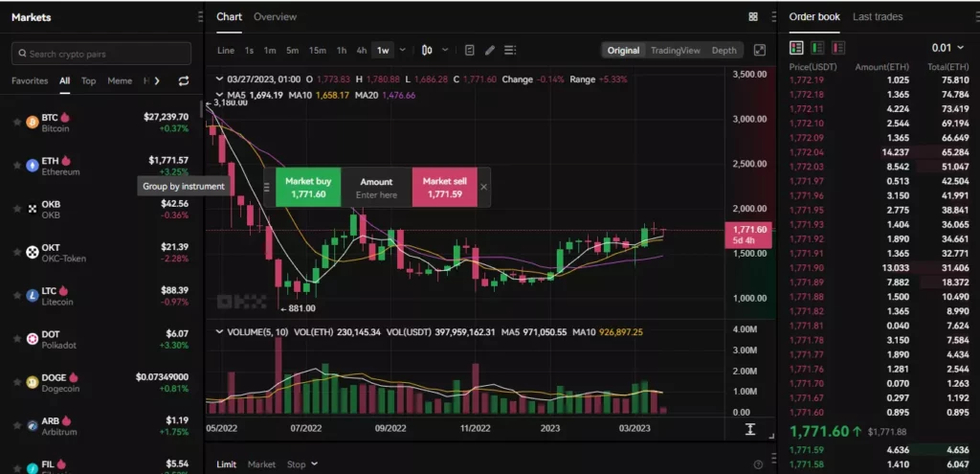The image size is (980, 474).
Task: Click the auto-fit price scale icon
Action: click(x=750, y=430)
